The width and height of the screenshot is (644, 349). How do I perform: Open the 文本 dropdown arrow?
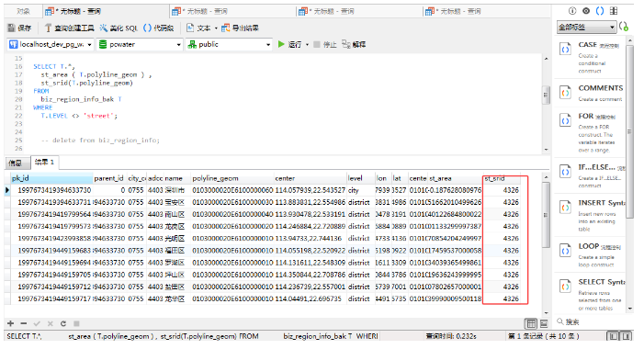(x=216, y=28)
